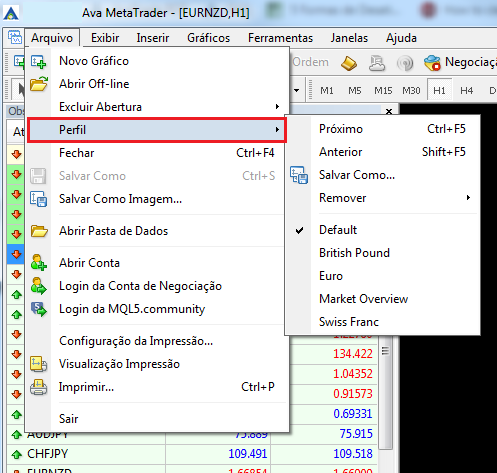Open the Arquivo menu
Image resolution: width=497 pixels, height=473 pixels.
tap(52, 38)
